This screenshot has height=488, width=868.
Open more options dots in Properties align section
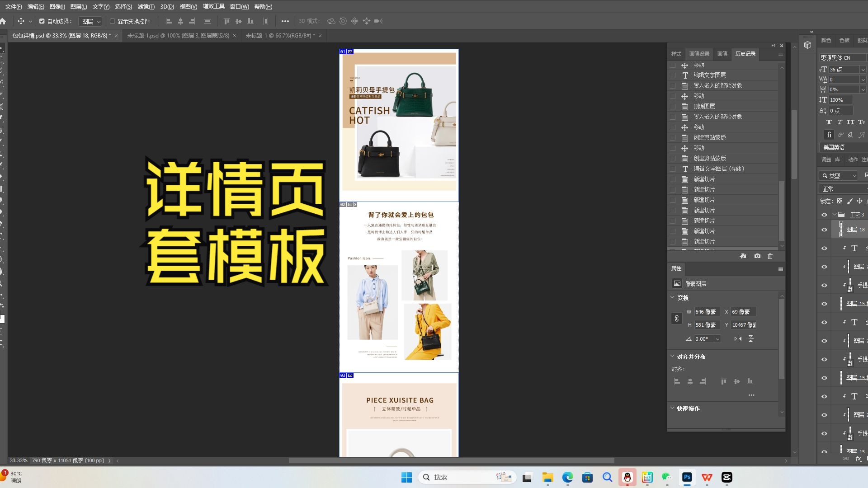click(751, 395)
